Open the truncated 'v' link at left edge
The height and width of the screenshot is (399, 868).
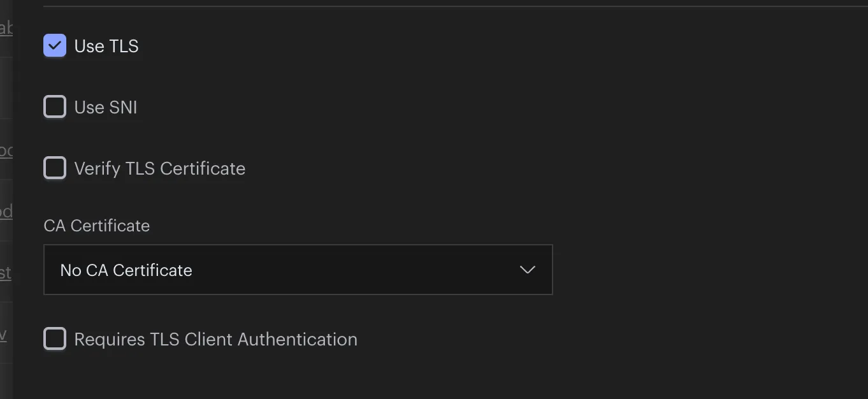3,334
